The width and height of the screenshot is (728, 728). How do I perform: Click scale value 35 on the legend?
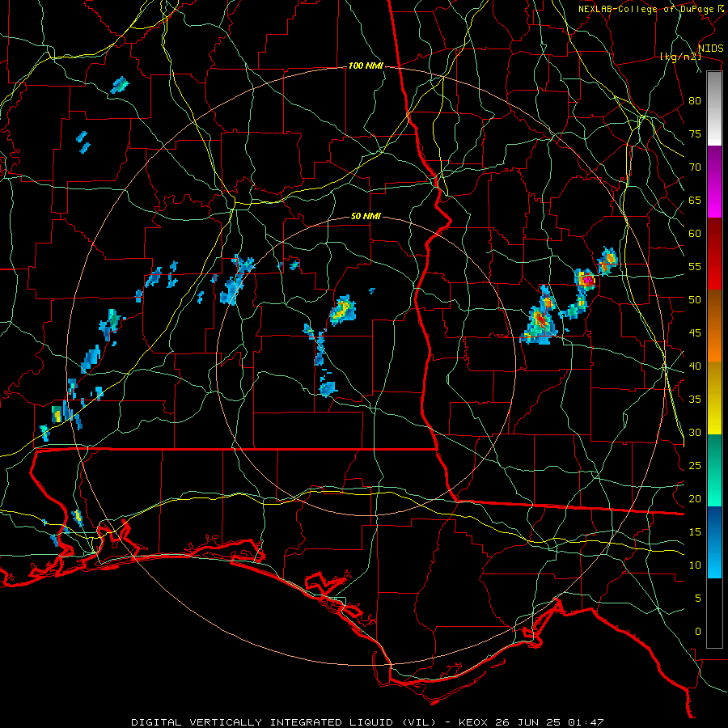695,400
